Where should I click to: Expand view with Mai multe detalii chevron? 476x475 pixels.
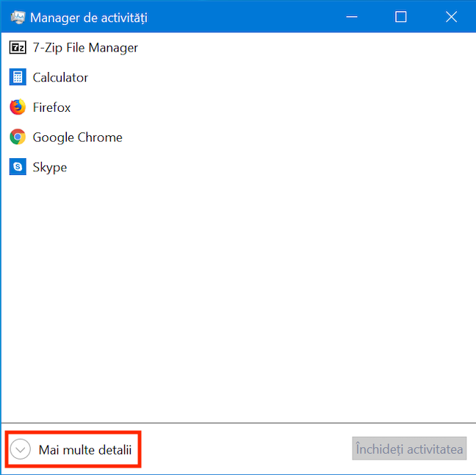(21, 449)
